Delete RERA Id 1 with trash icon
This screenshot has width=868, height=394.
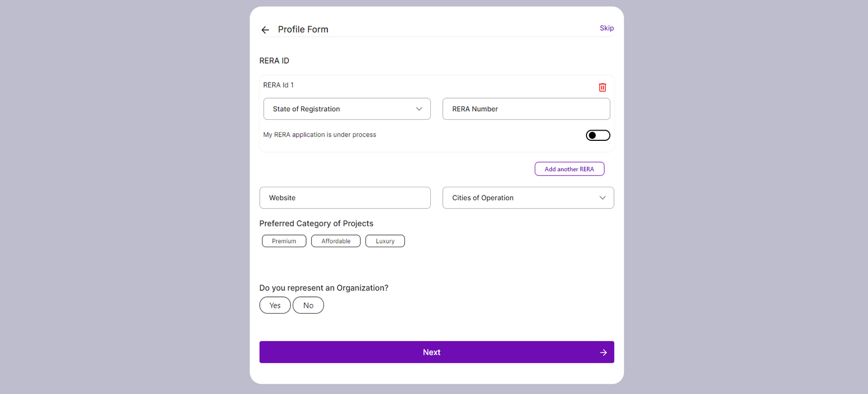(602, 87)
